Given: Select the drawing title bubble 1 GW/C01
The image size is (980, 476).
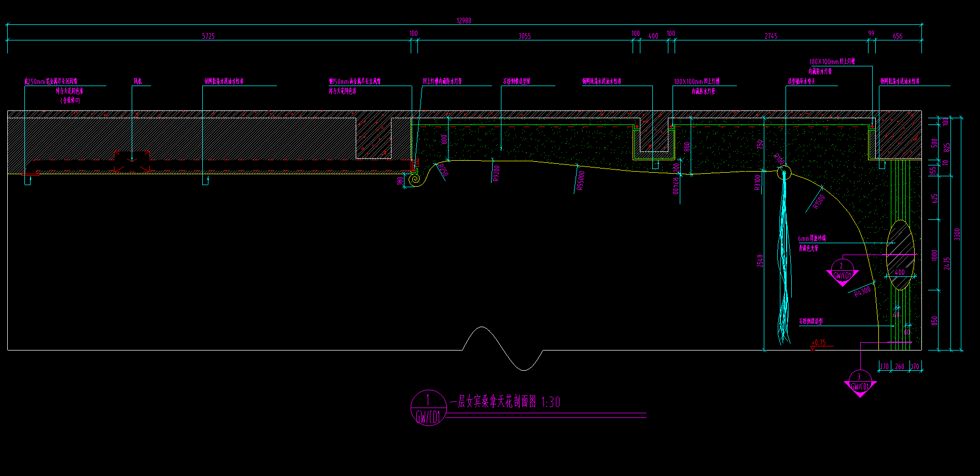Looking at the screenshot, I should (428, 408).
